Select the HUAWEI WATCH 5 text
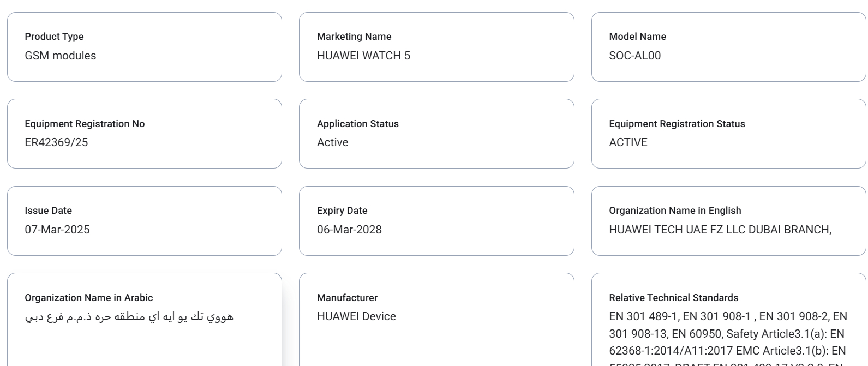The height and width of the screenshot is (366, 868). tap(363, 56)
